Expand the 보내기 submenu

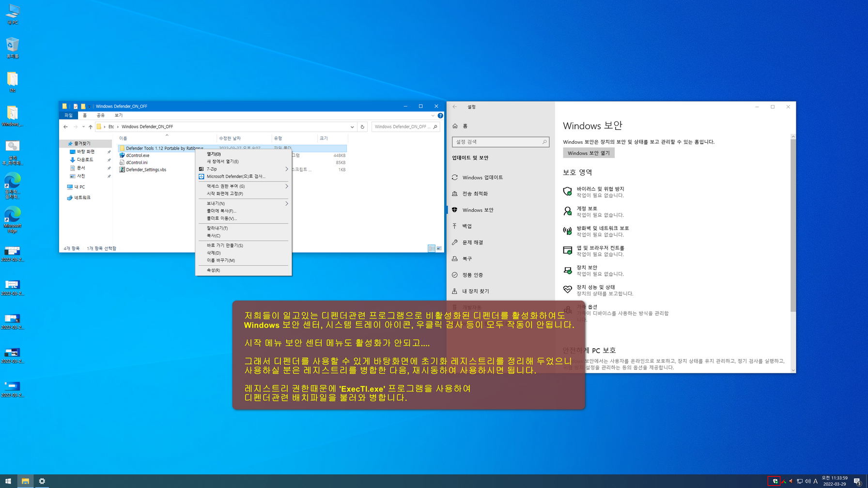tap(243, 204)
